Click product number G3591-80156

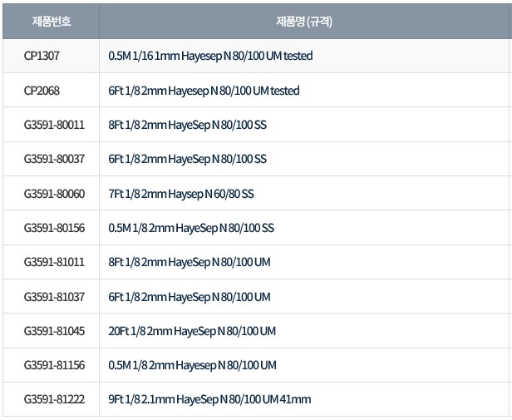pyautogui.click(x=54, y=228)
